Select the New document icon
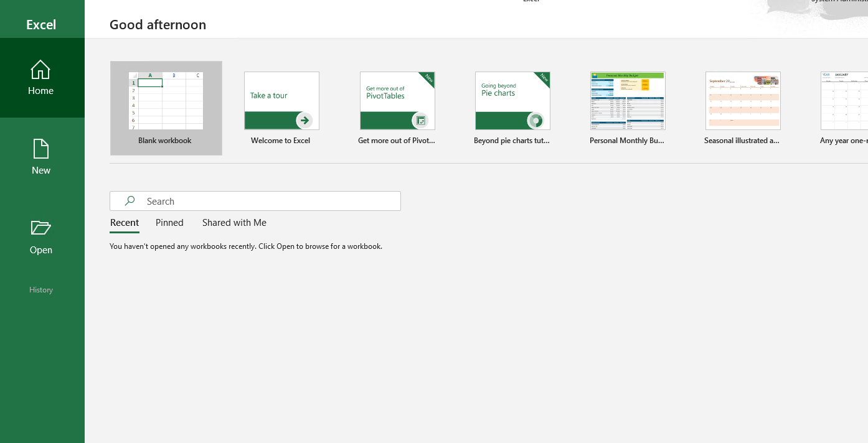 click(x=41, y=149)
